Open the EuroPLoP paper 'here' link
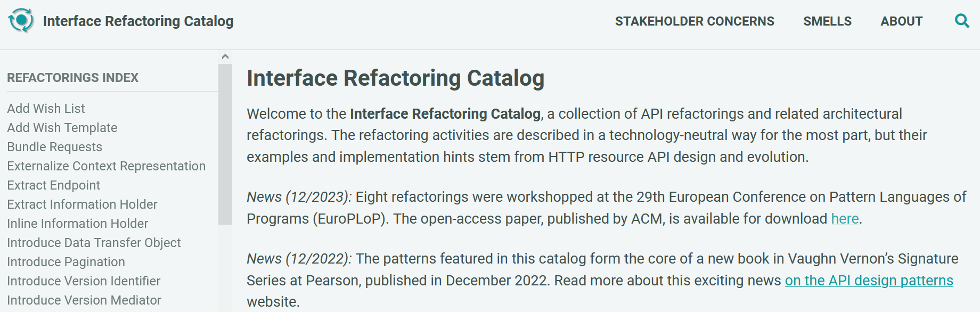The height and width of the screenshot is (312, 980). point(845,219)
